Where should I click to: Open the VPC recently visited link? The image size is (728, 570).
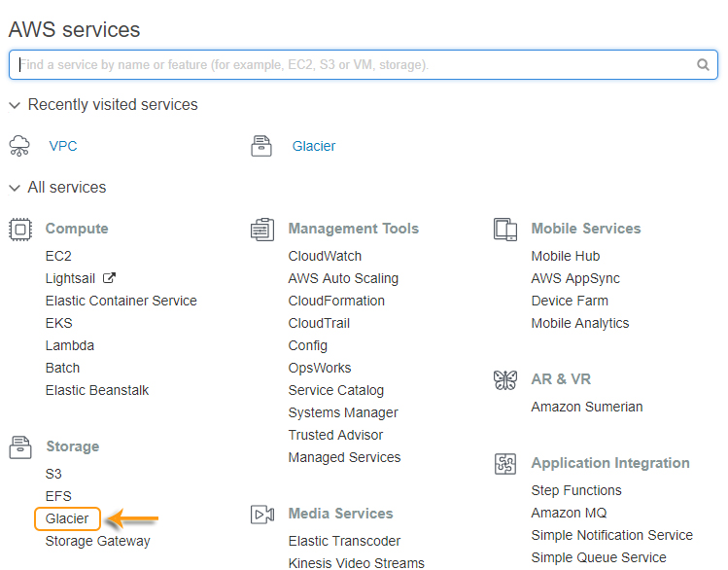pos(63,146)
